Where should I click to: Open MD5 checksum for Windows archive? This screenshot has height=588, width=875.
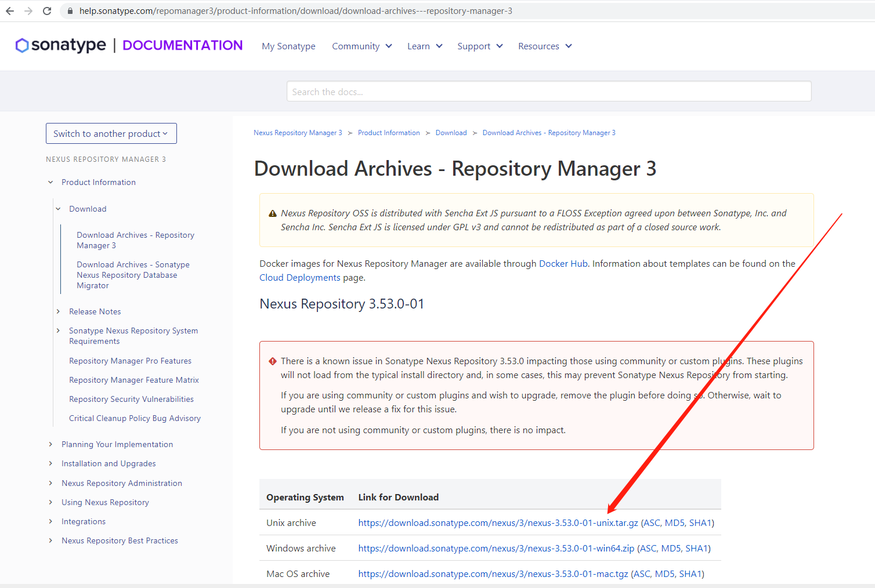(x=671, y=549)
